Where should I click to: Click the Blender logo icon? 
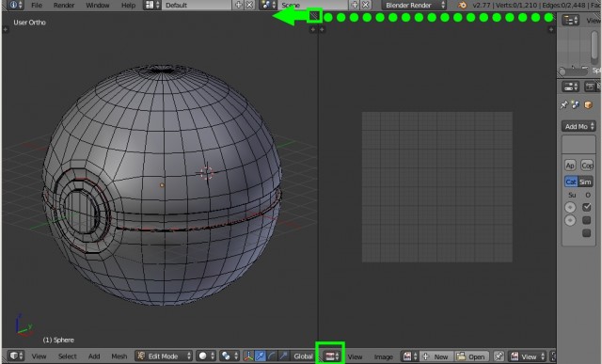pos(462,5)
